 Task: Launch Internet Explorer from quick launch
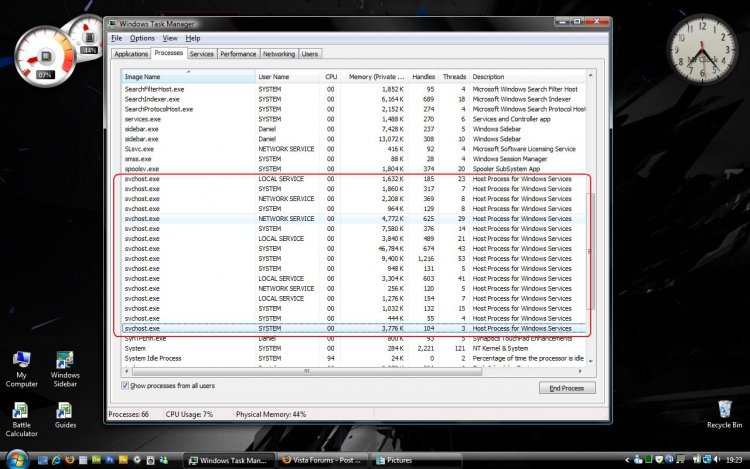click(56, 460)
